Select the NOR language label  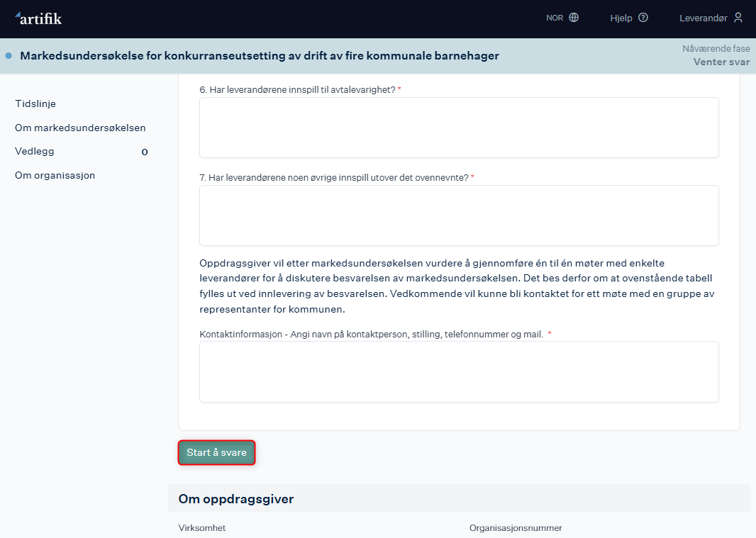(555, 18)
